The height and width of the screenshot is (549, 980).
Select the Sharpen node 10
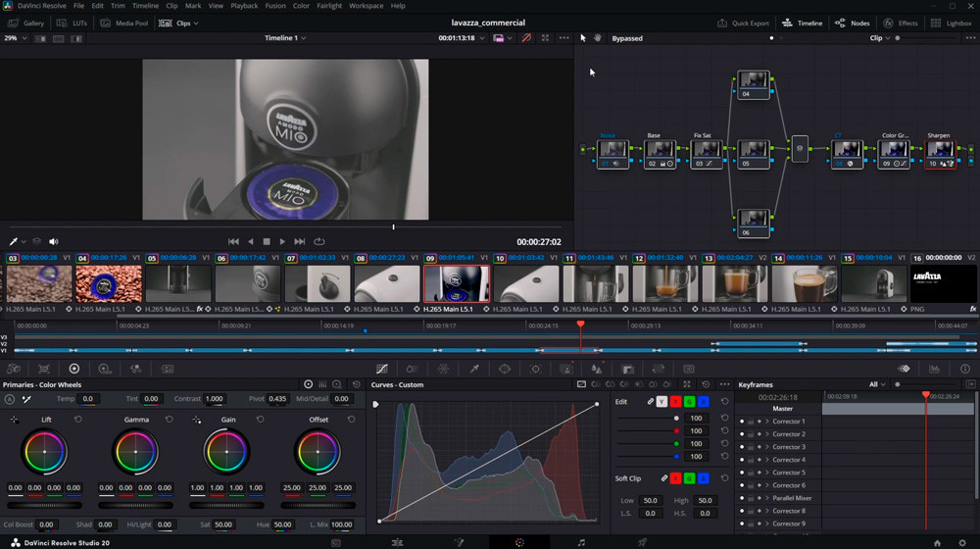[940, 155]
